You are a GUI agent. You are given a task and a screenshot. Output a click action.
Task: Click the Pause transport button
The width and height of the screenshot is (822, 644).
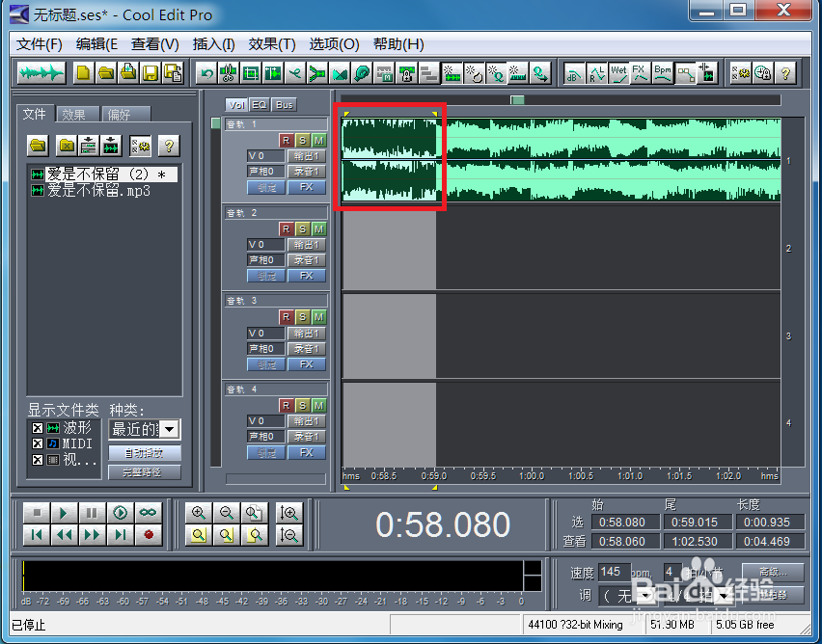[92, 513]
